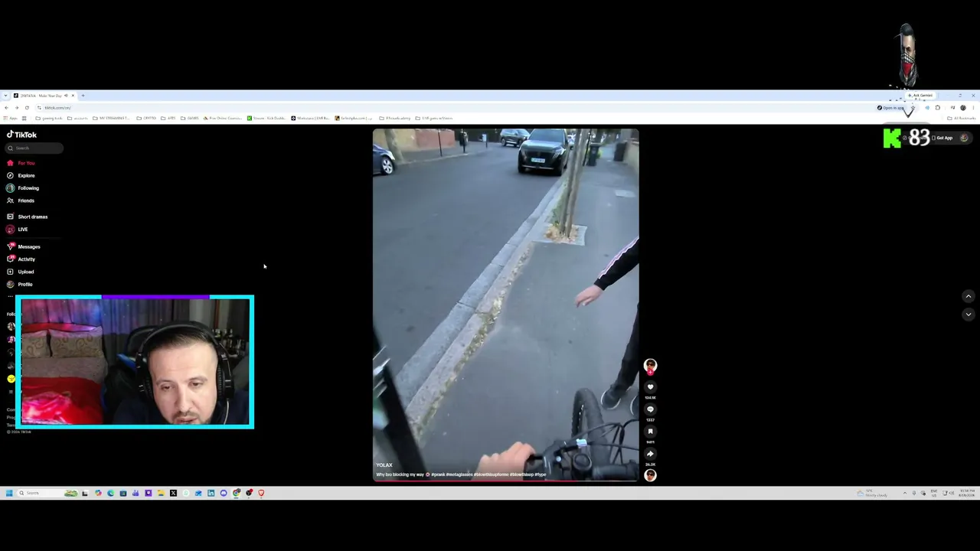
Task: Go to the previous video with the up chevron
Action: click(968, 296)
